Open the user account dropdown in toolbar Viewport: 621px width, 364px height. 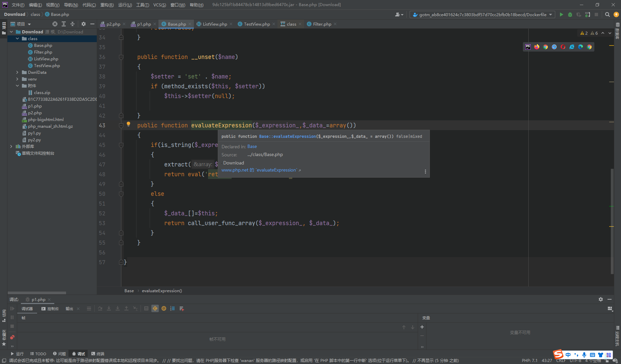399,14
